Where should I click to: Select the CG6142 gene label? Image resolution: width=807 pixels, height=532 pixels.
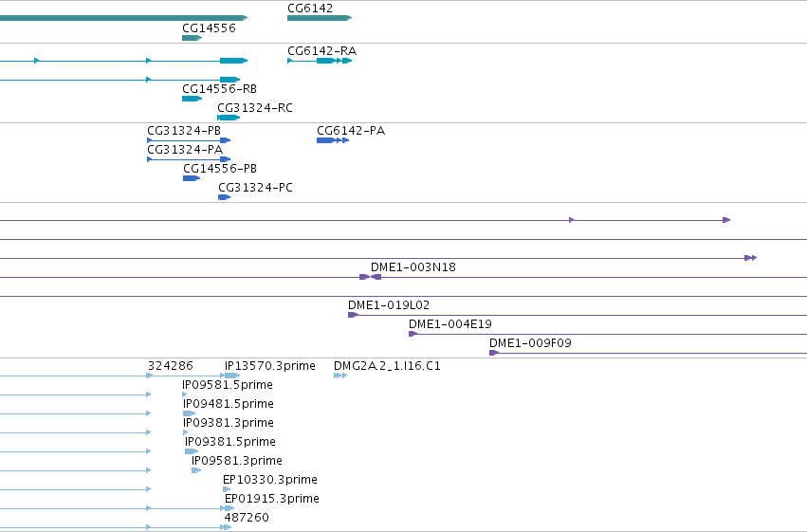click(x=310, y=9)
